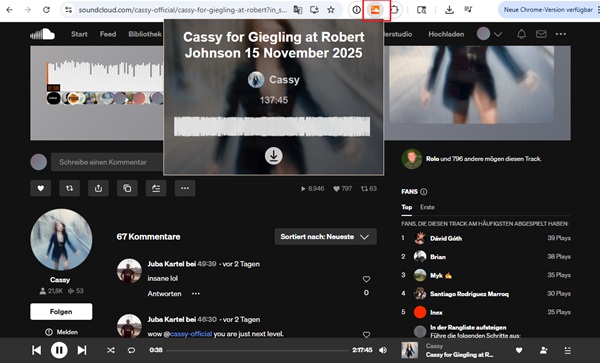This screenshot has height=363, width=600.
Task: Open the Feed tab in the navigation
Action: click(x=108, y=34)
